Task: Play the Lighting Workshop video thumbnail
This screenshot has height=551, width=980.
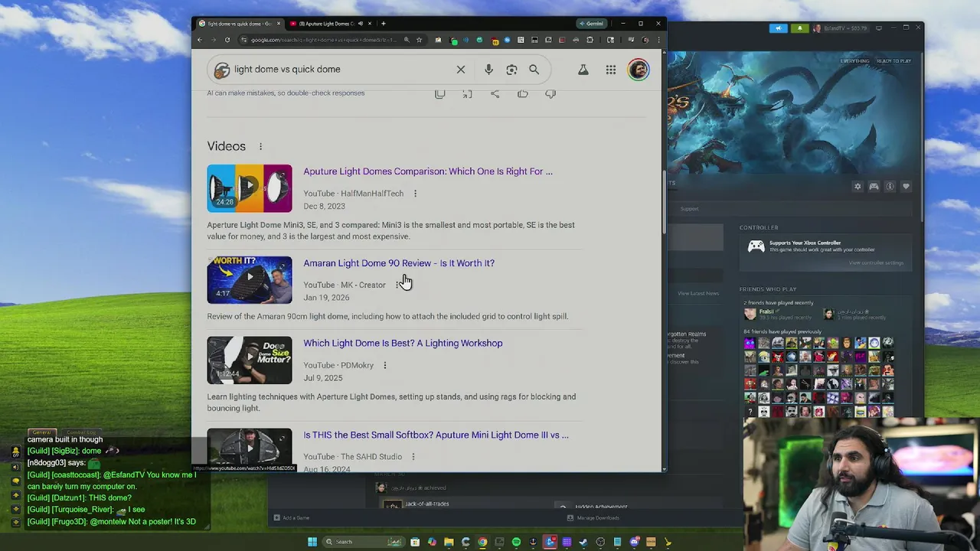Action: [x=250, y=360]
